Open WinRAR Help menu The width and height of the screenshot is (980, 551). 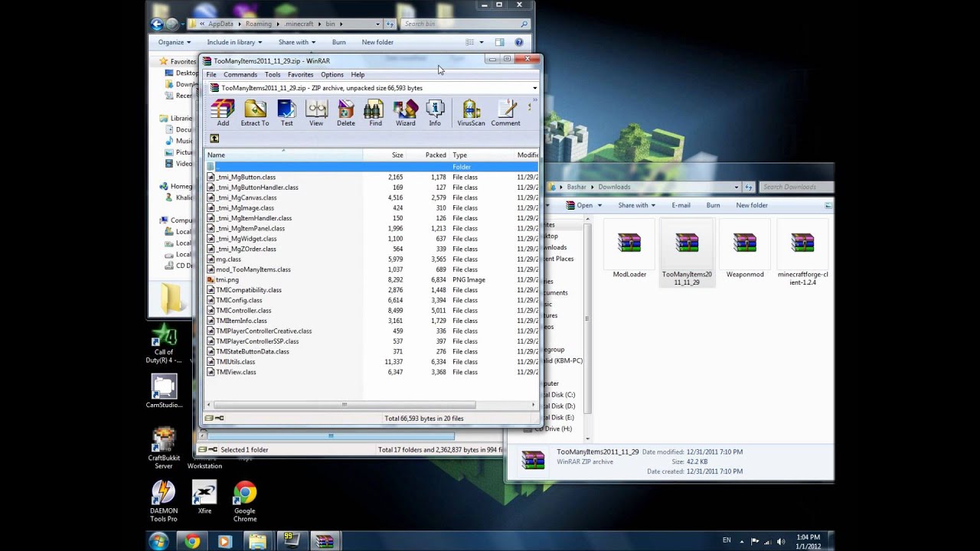point(358,74)
